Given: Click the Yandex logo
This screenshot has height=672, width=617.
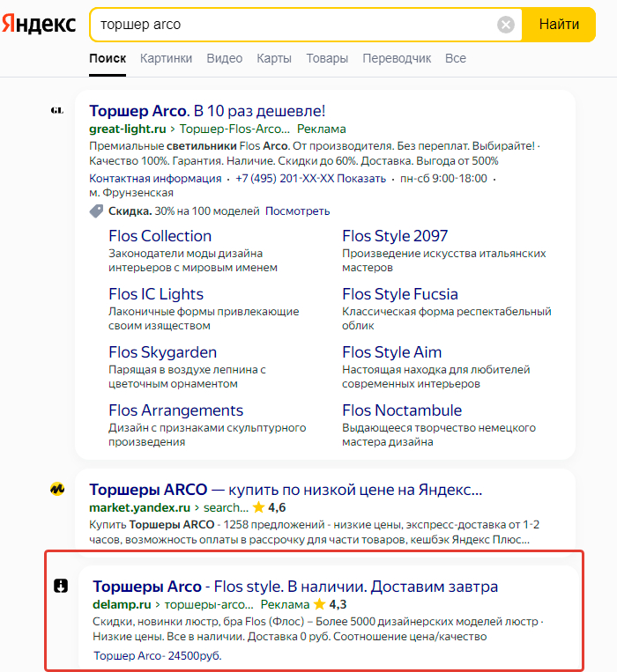Looking at the screenshot, I should (39, 25).
